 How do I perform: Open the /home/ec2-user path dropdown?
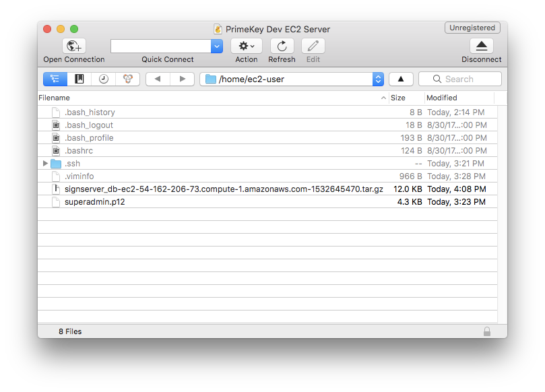(378, 79)
